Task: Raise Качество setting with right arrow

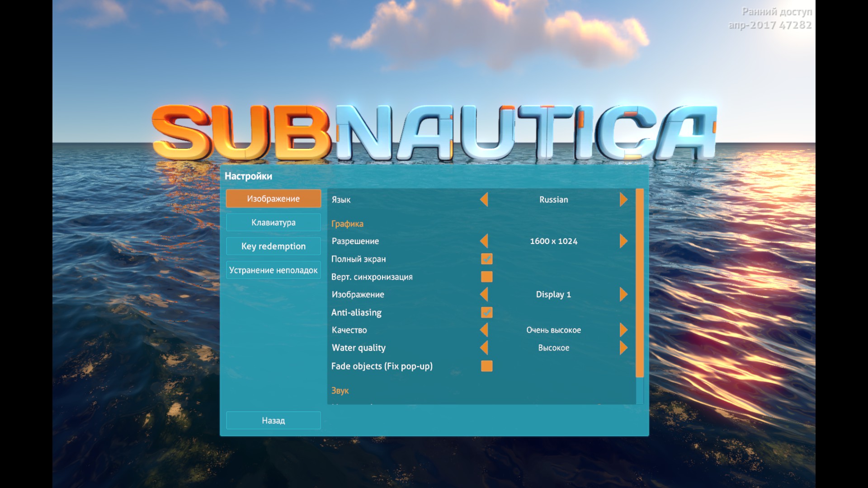Action: [x=623, y=330]
